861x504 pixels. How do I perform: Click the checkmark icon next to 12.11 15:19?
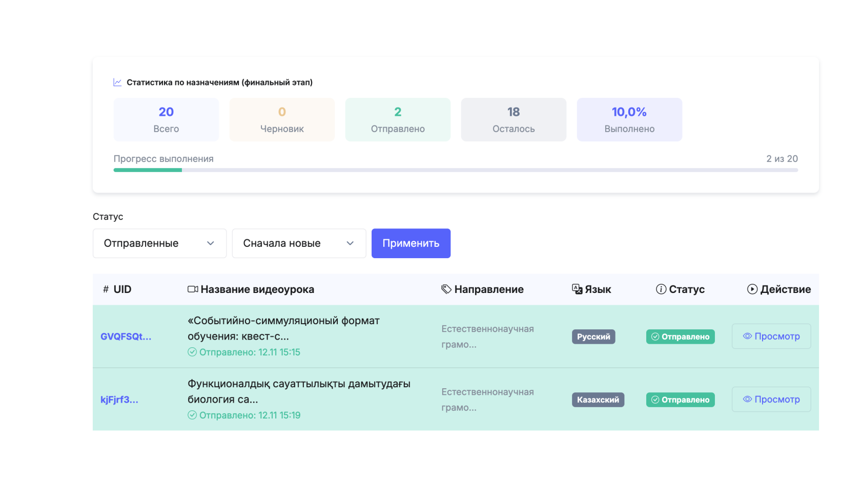(192, 415)
